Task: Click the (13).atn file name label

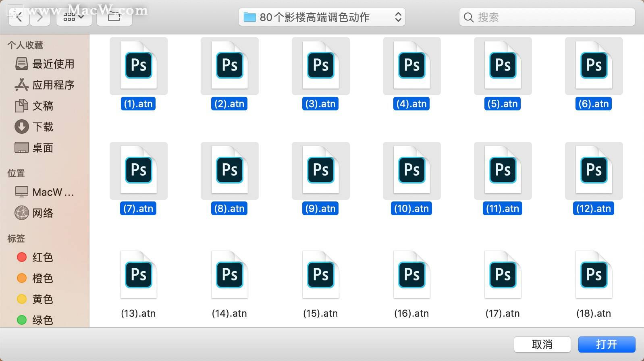Action: click(x=138, y=313)
